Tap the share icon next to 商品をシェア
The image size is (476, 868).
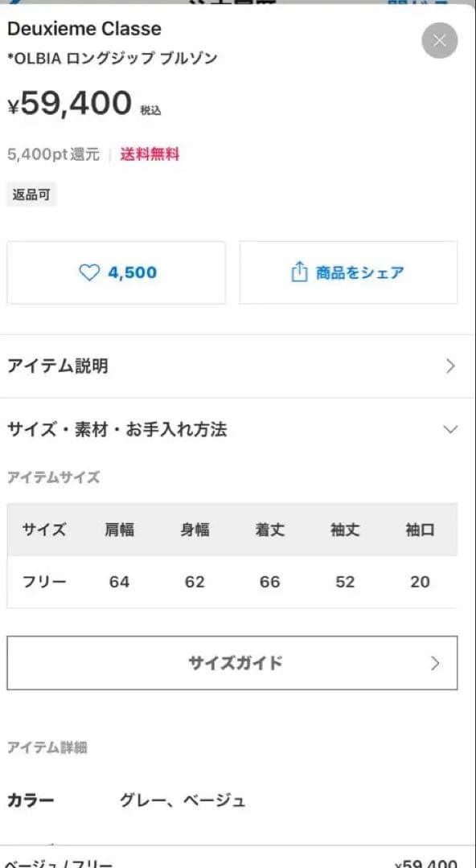(x=301, y=272)
